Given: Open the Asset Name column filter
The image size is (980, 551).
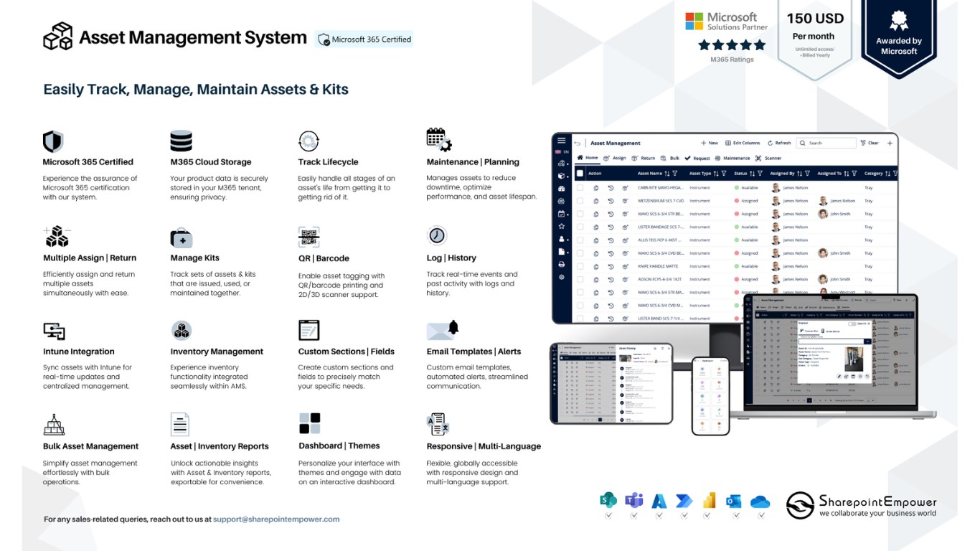Looking at the screenshot, I should [x=676, y=174].
